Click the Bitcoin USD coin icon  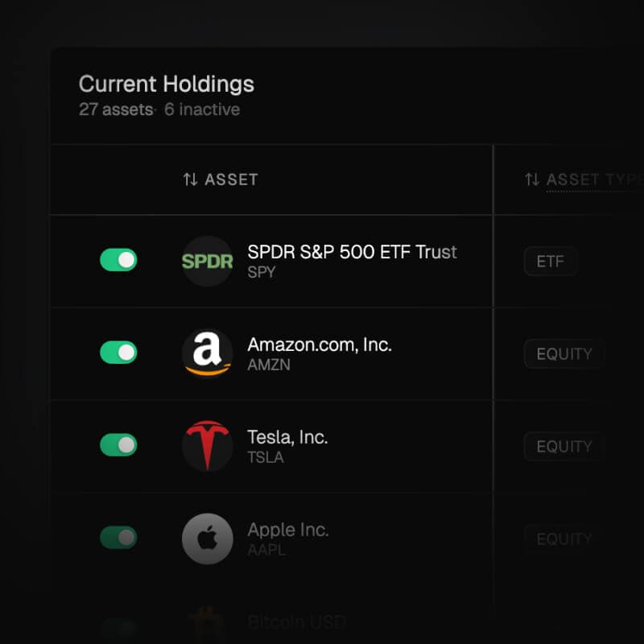[x=207, y=622]
